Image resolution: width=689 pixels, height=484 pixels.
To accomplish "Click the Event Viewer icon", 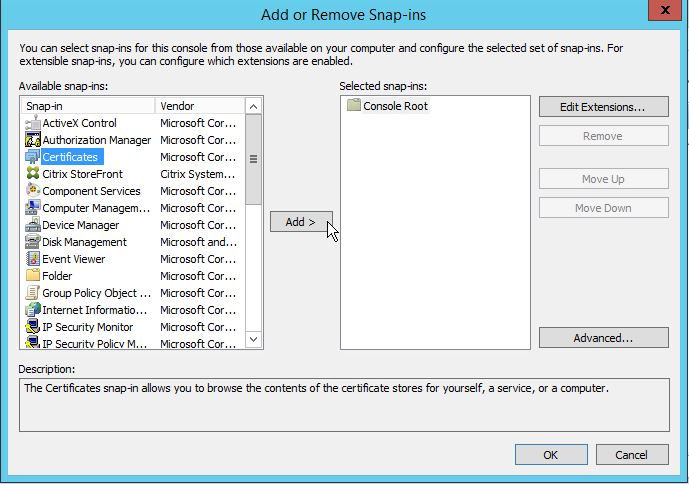I will click(x=33, y=258).
